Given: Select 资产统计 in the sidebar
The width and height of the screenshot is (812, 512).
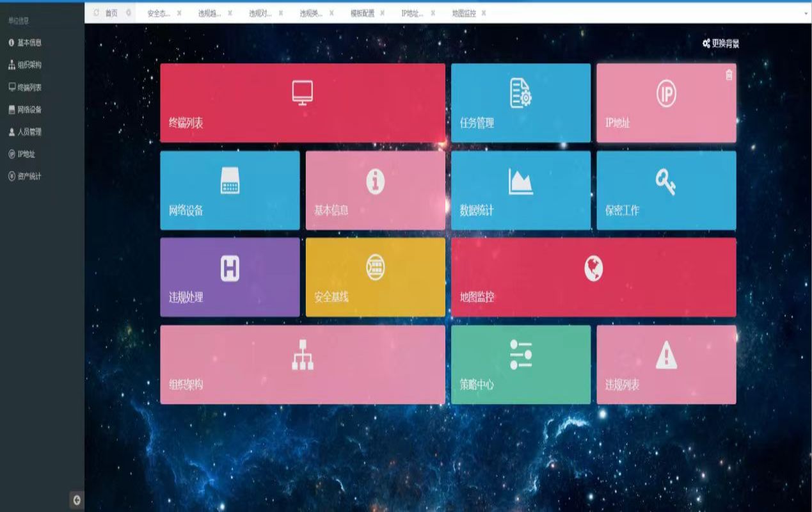Looking at the screenshot, I should 29,176.
